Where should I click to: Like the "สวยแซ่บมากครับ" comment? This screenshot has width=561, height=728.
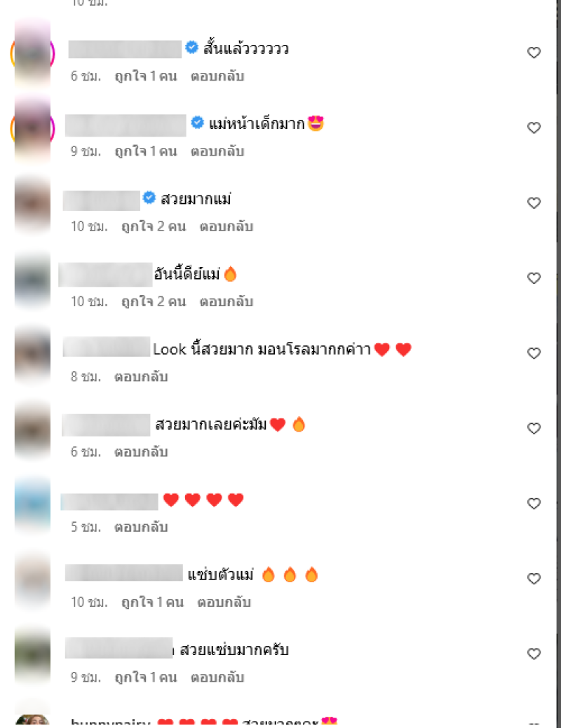tap(534, 654)
